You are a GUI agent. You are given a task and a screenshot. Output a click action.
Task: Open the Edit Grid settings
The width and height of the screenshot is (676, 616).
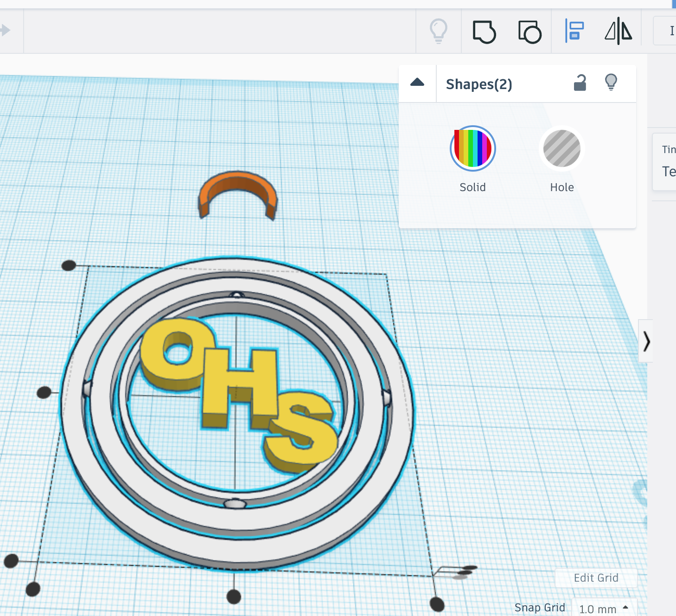point(596,578)
